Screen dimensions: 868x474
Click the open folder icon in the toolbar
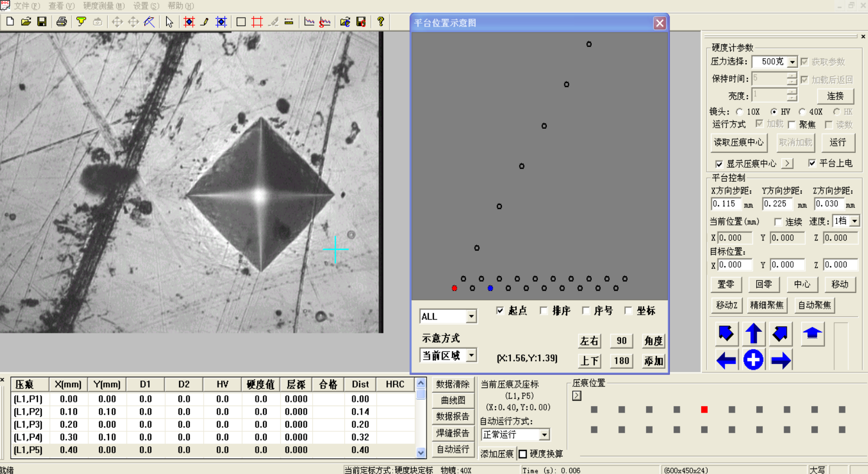[x=26, y=22]
